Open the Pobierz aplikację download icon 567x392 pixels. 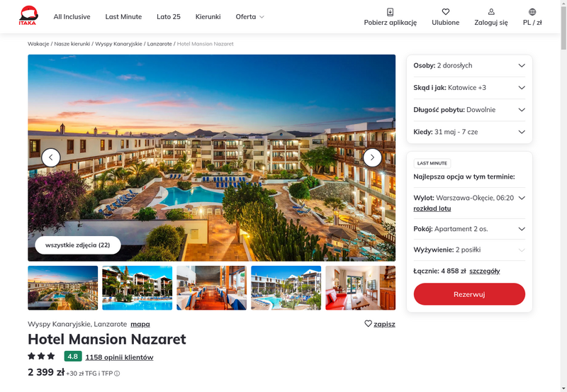(x=391, y=12)
